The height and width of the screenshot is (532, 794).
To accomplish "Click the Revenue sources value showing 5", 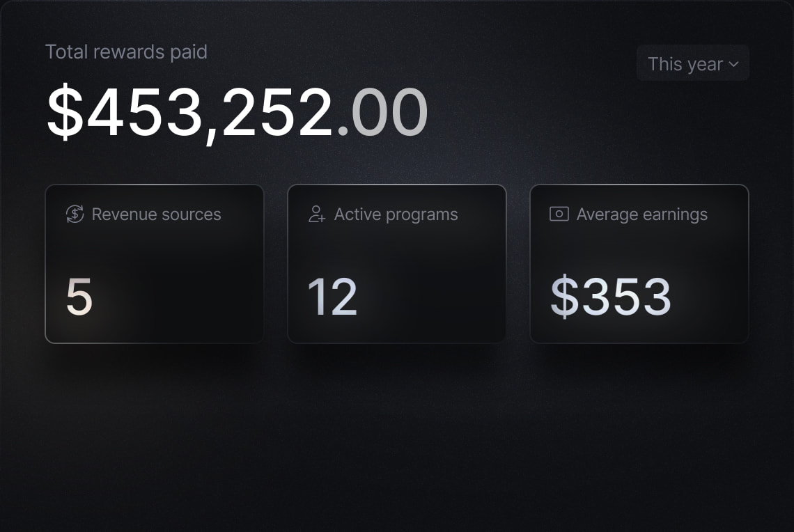I will pyautogui.click(x=80, y=296).
